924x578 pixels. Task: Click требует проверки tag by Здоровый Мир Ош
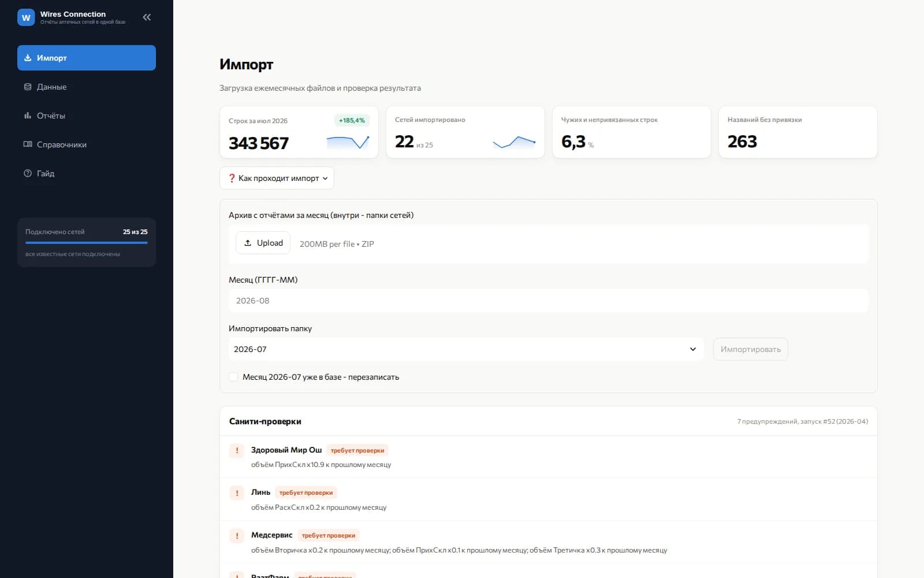357,450
